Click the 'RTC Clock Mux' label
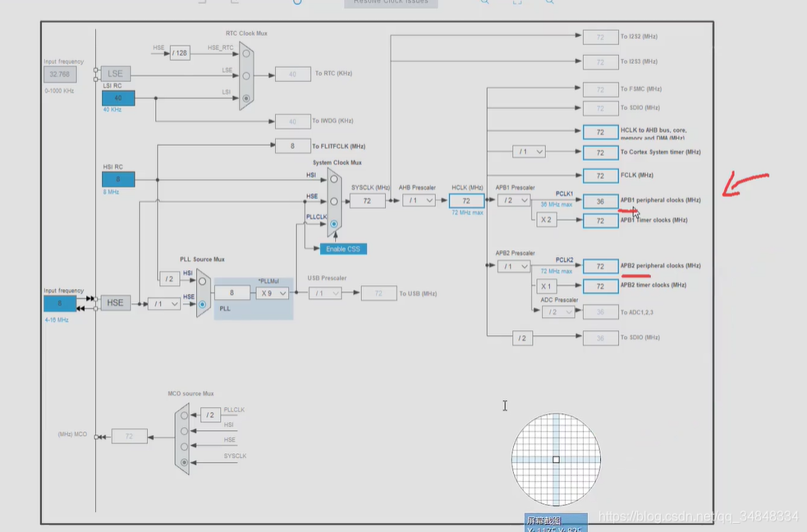807x532 pixels. point(246,34)
